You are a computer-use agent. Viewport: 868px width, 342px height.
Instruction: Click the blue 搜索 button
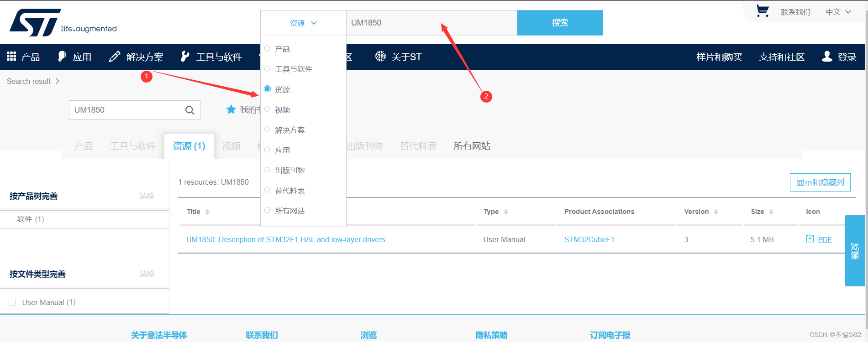[560, 23]
